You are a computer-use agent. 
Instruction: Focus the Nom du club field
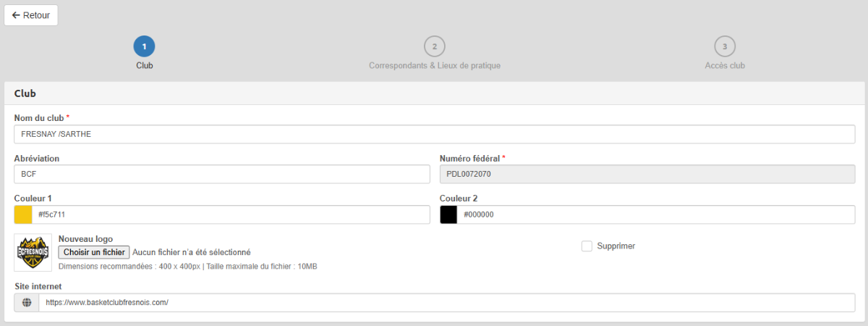point(434,134)
